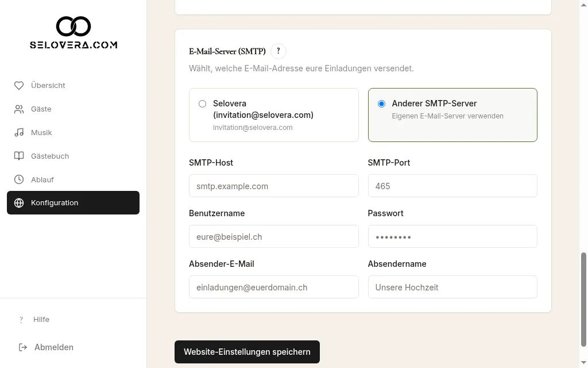Select the Konfiguration menu entry
This screenshot has height=368, width=588.
click(x=73, y=203)
